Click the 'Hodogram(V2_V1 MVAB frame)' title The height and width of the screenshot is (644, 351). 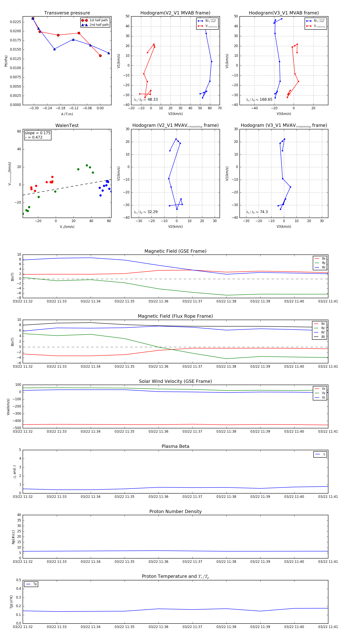click(x=175, y=13)
